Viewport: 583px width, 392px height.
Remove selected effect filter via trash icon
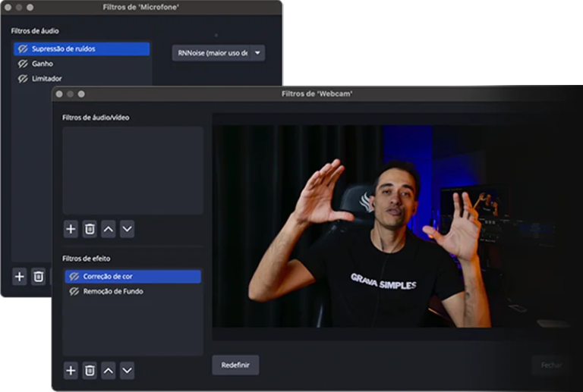click(x=90, y=370)
